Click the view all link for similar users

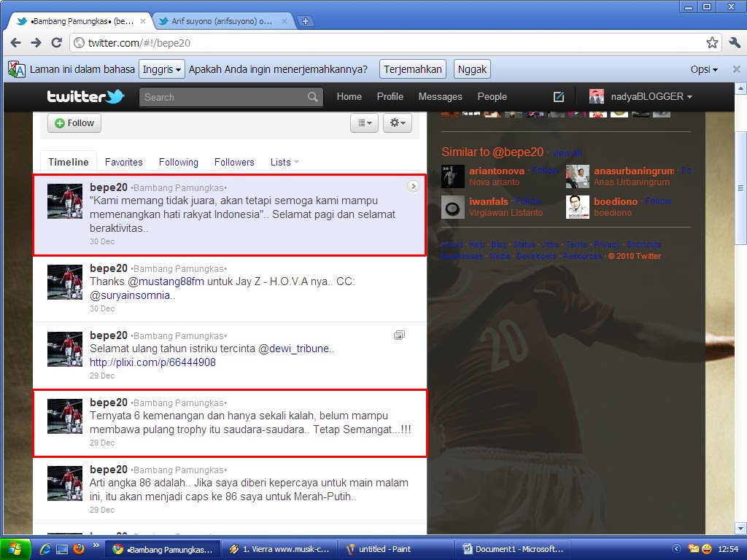coord(566,153)
